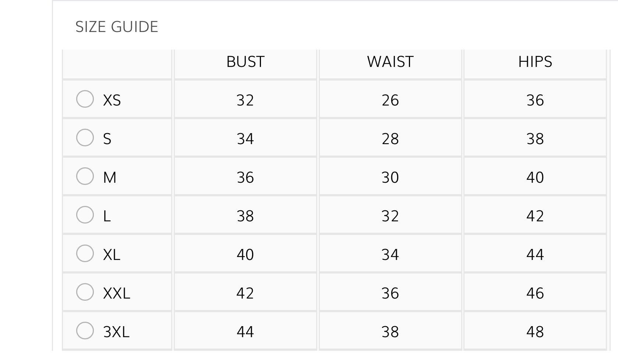Click the hips value for size M
Image resolution: width=618 pixels, height=364 pixels.
535,177
